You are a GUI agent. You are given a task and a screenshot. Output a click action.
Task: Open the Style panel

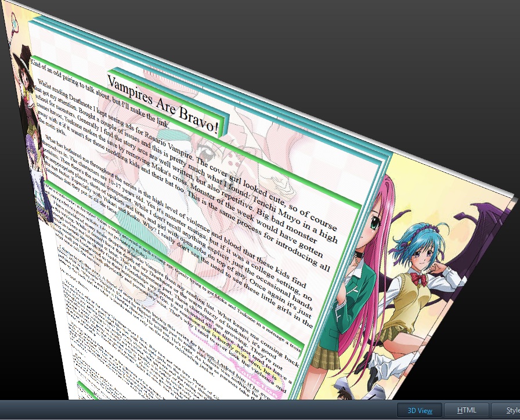click(505, 410)
